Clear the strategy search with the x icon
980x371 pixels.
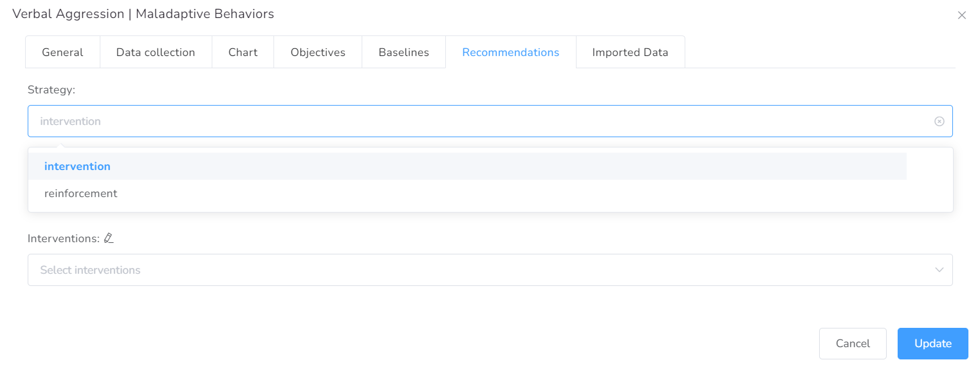[939, 121]
